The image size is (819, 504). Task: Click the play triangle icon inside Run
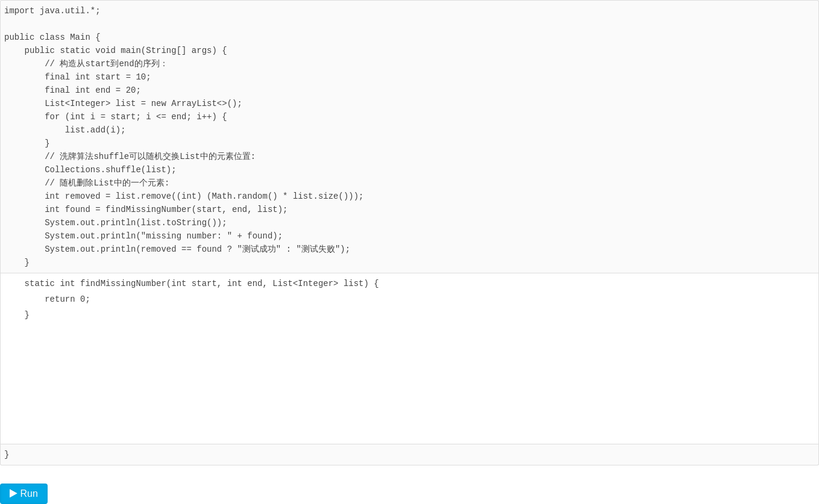(13, 493)
